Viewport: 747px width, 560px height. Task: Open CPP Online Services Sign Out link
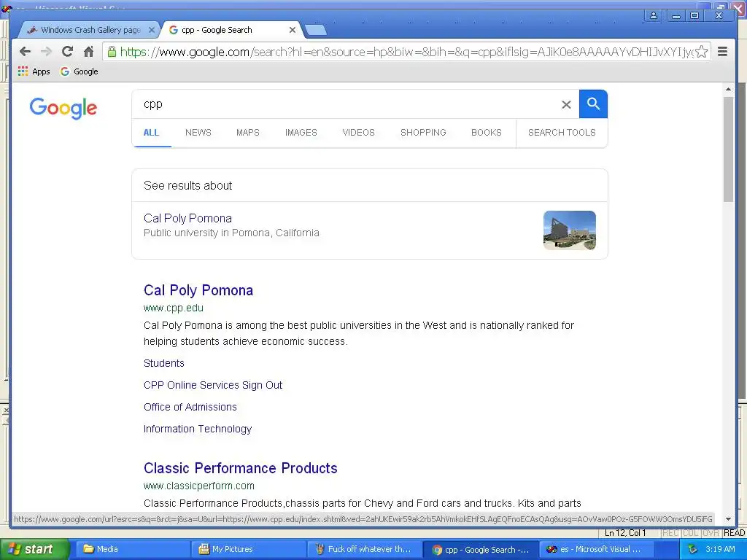(x=213, y=385)
